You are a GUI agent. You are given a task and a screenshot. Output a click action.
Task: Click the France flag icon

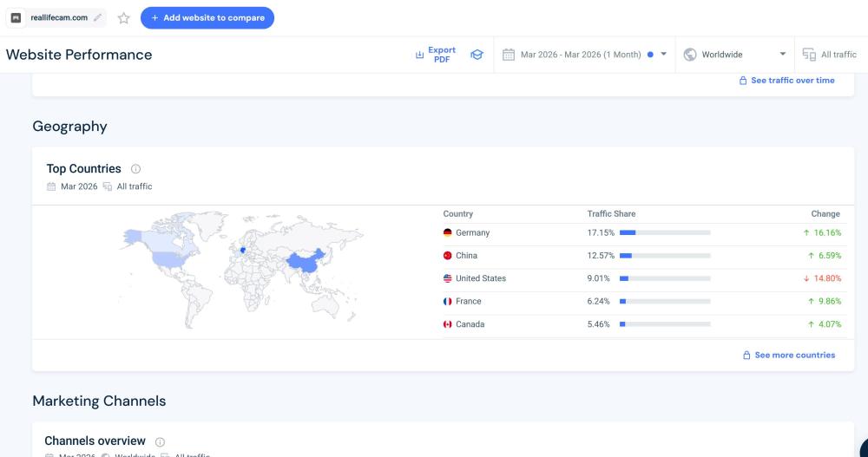(448, 302)
